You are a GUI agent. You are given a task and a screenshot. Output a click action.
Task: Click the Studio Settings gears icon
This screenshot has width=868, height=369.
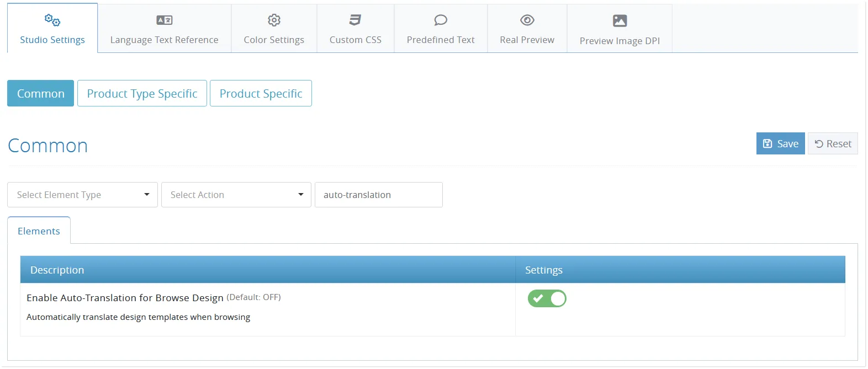(x=52, y=20)
